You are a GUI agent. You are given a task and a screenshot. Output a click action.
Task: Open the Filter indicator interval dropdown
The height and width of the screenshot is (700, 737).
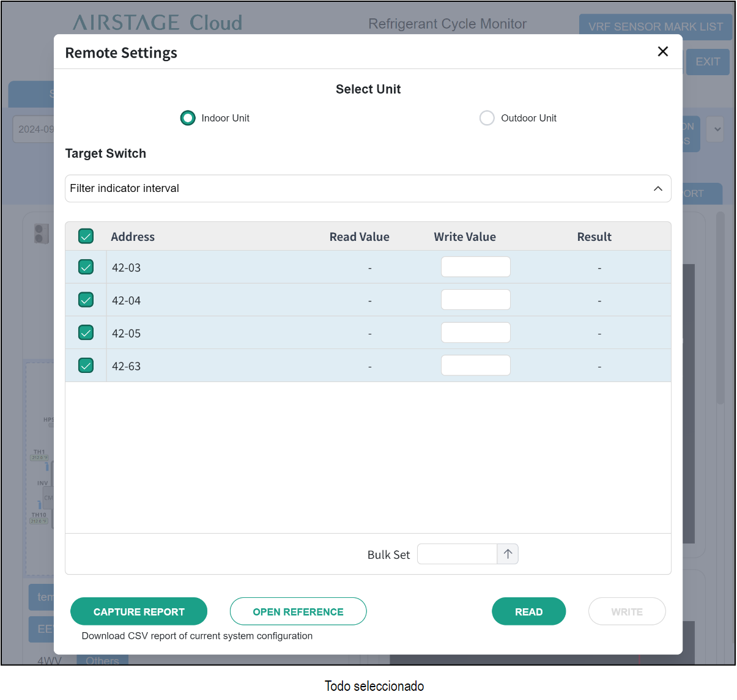coord(361,188)
